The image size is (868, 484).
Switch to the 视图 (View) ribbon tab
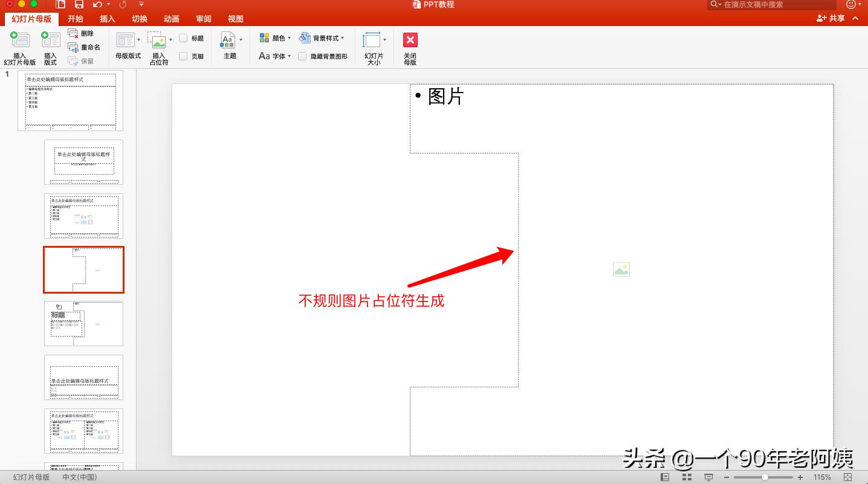point(236,19)
